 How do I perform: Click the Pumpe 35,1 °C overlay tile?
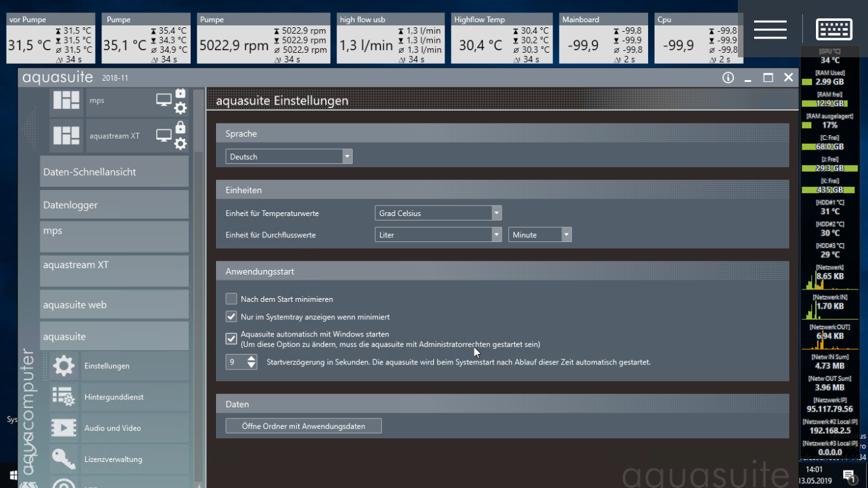click(145, 39)
